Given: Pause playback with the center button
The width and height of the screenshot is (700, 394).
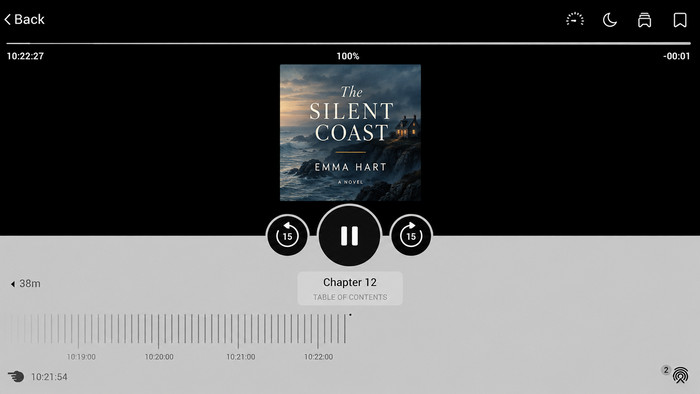Looking at the screenshot, I should [350, 236].
